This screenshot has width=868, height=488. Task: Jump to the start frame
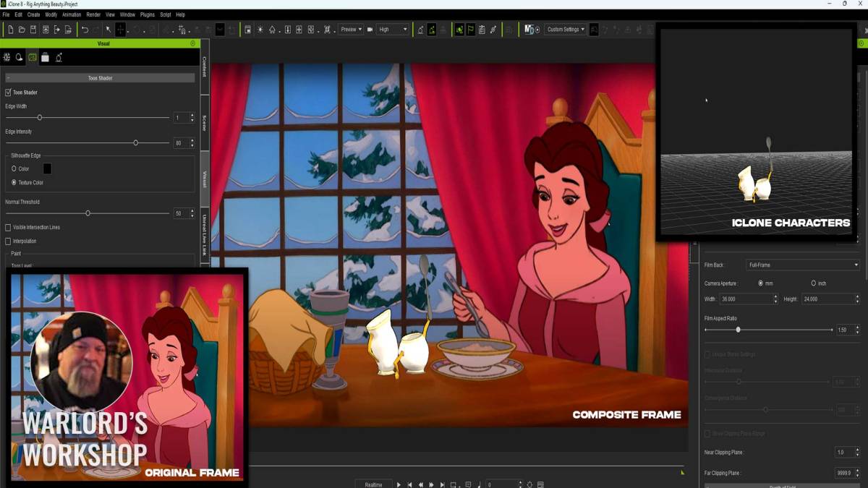point(409,484)
